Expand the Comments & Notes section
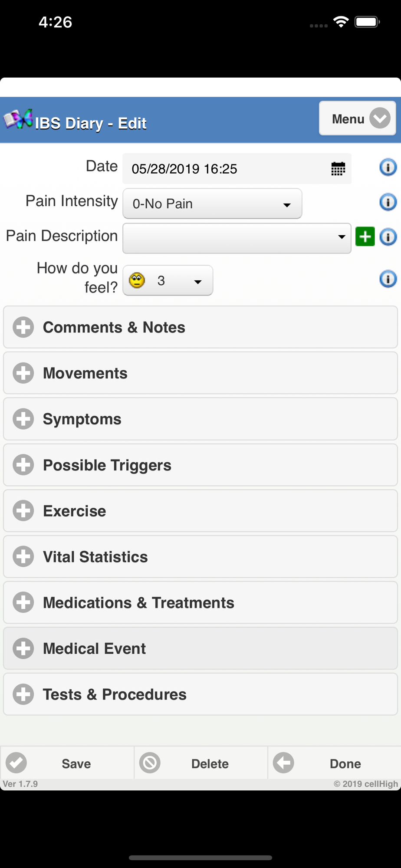Image resolution: width=401 pixels, height=868 pixels. pos(200,327)
